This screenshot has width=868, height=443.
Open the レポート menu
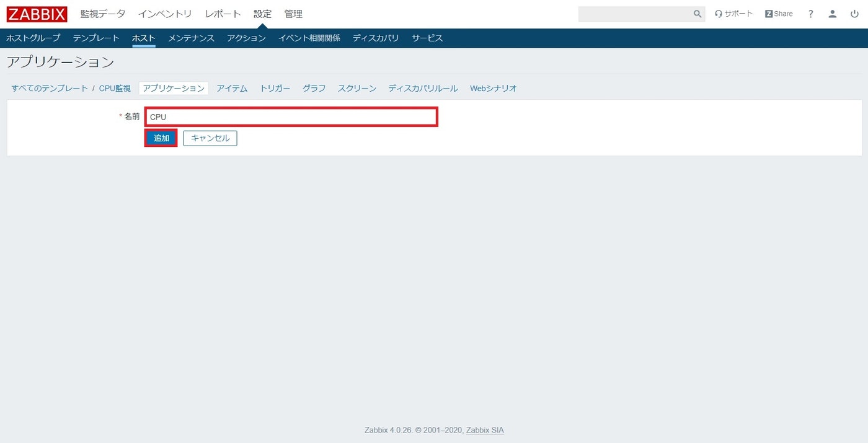click(222, 13)
